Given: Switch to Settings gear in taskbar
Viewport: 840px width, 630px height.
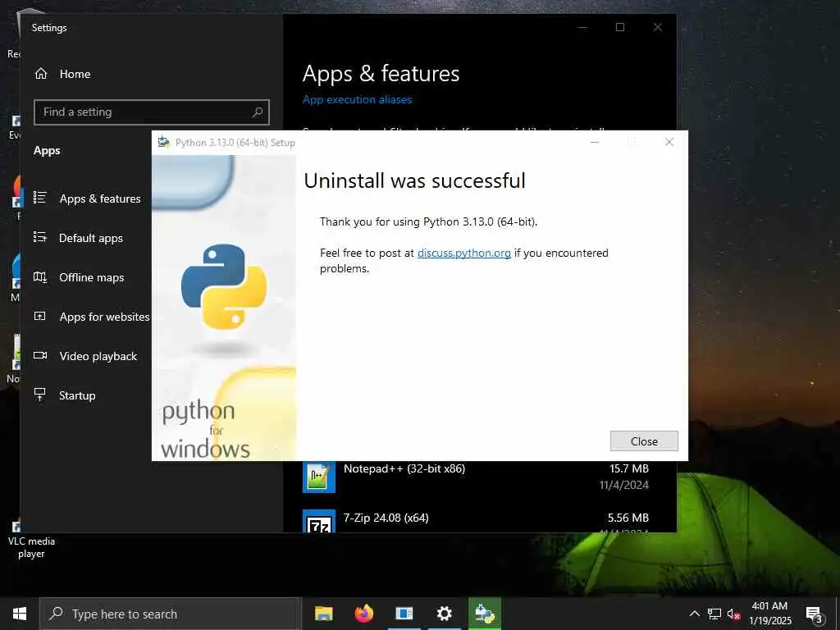Looking at the screenshot, I should [x=444, y=614].
